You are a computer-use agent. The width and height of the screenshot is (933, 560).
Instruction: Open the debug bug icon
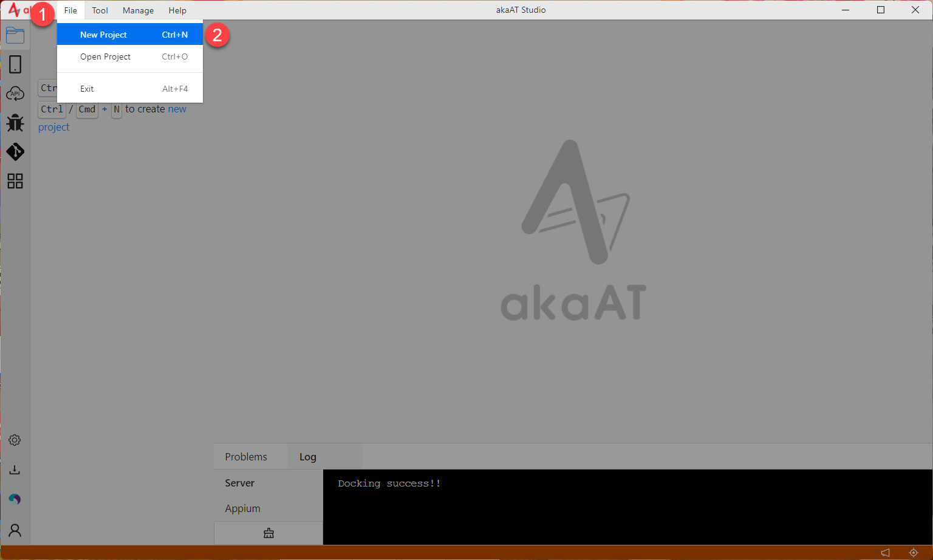[15, 123]
